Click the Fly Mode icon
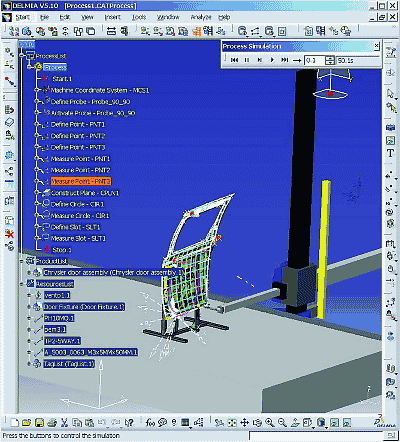This screenshot has height=442, width=400. pyautogui.click(x=219, y=423)
